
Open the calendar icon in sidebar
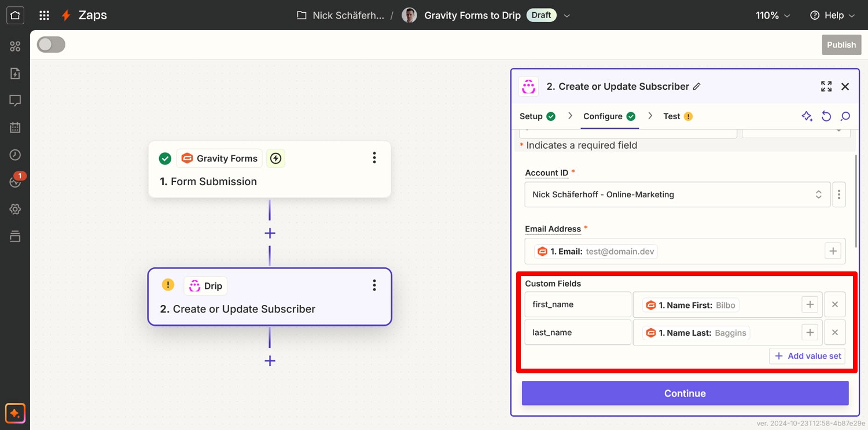click(15, 128)
